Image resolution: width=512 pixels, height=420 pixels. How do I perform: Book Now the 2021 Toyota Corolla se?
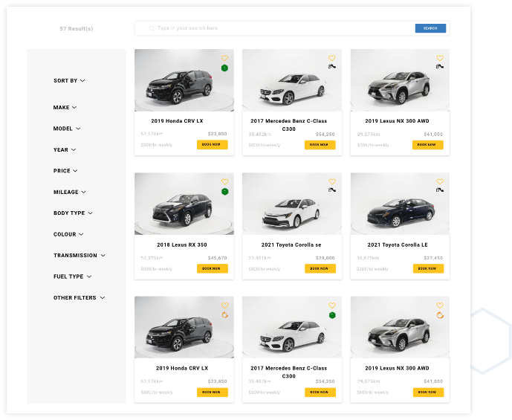(320, 268)
